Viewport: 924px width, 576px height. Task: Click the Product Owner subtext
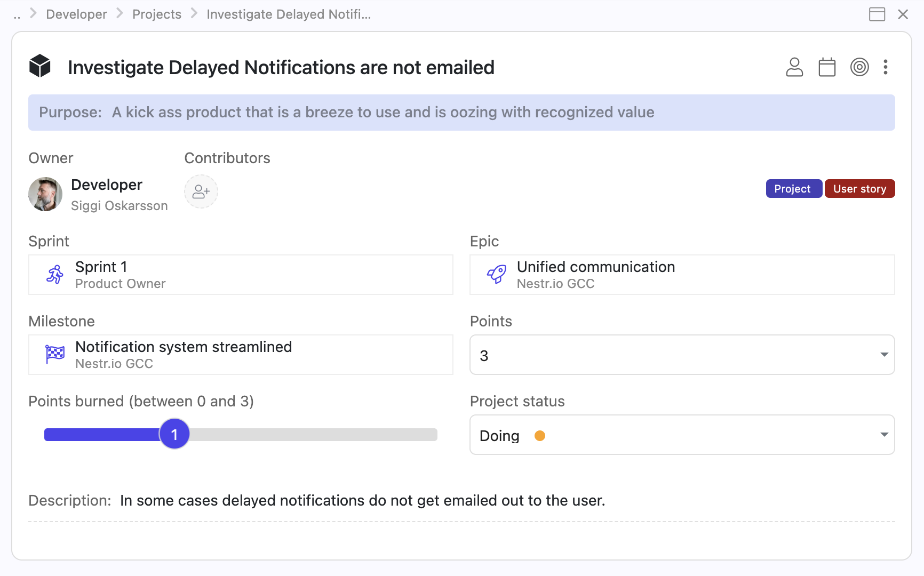121,284
